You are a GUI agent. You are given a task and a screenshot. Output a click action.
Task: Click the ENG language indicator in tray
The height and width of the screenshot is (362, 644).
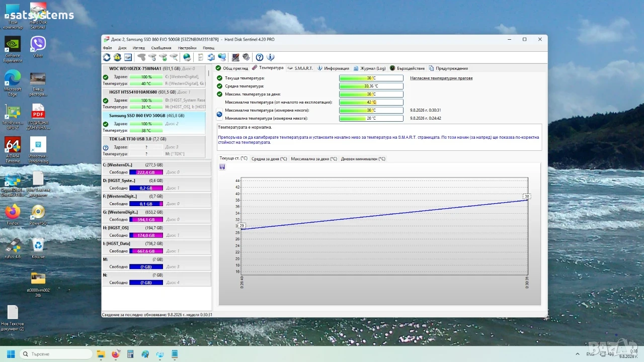point(590,354)
